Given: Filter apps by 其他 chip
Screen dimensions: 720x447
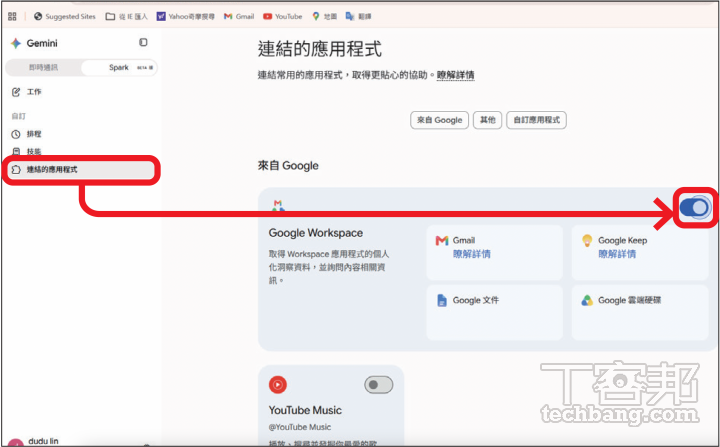Looking at the screenshot, I should tap(488, 120).
